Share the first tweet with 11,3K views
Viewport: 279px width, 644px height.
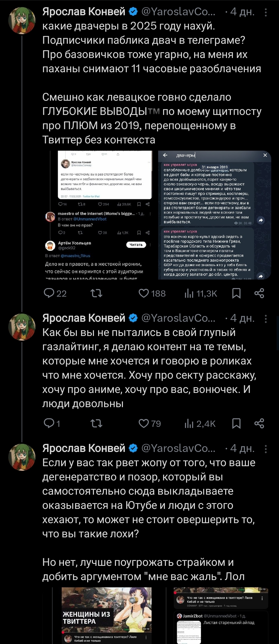pos(259,293)
